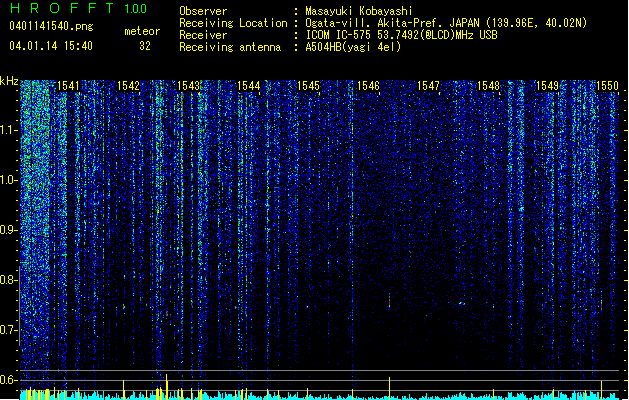Viewport: 629px width, 400px height.
Task: Click the meteor label
Action: pos(142,31)
